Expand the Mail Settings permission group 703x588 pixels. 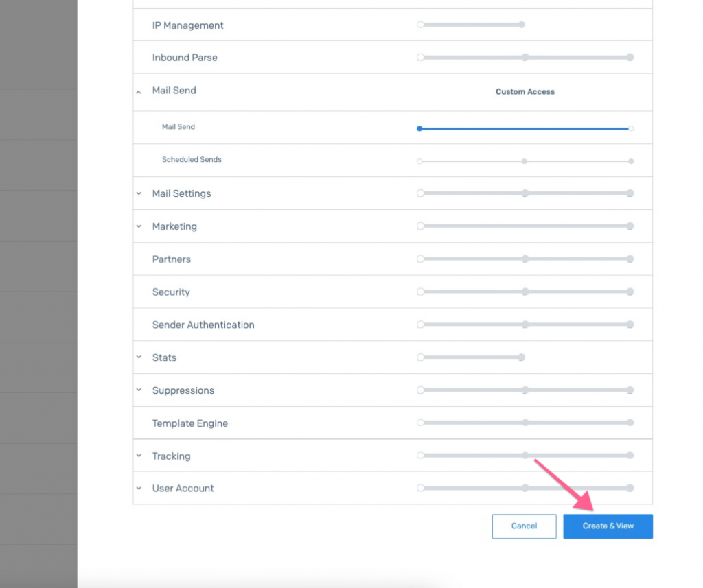click(139, 193)
